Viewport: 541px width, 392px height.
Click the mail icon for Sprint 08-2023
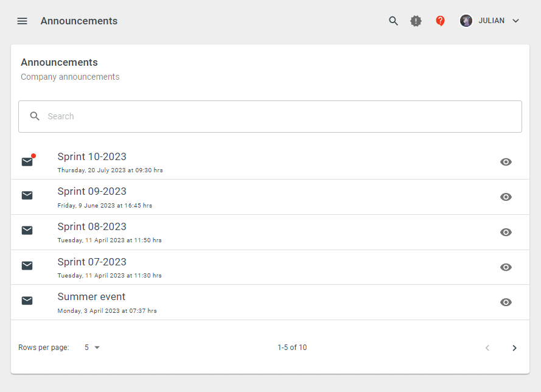click(27, 230)
